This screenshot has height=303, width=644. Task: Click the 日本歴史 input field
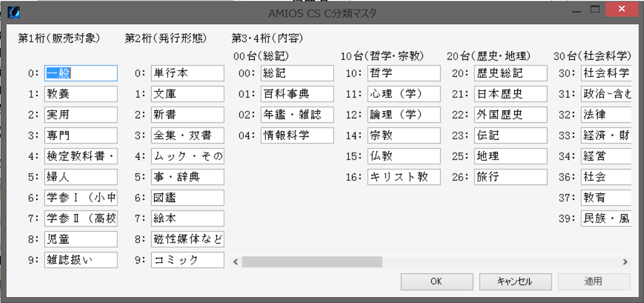pos(511,94)
